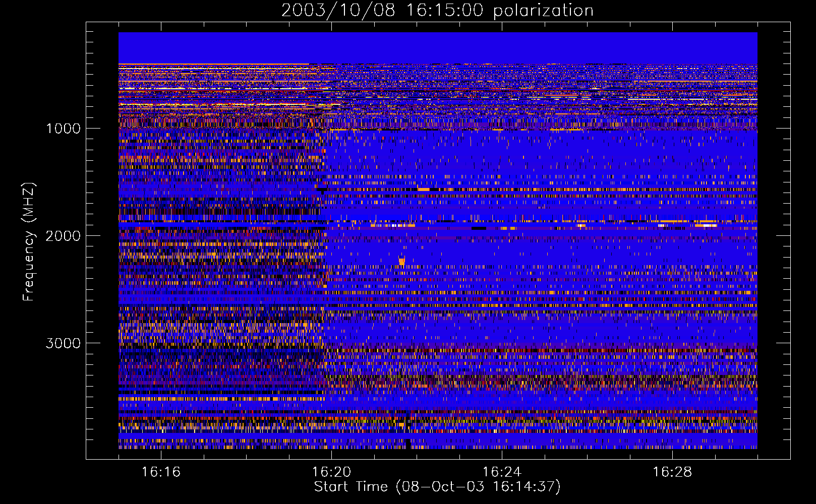Click the 'Start Time (08-Oct-03 16:14:37)' label
The width and height of the screenshot is (816, 504).
click(x=437, y=487)
